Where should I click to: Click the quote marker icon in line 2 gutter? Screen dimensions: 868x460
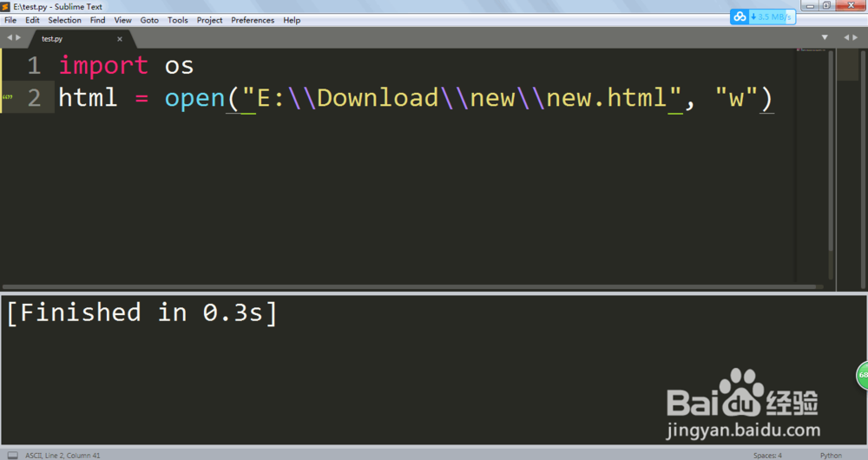coord(7,98)
